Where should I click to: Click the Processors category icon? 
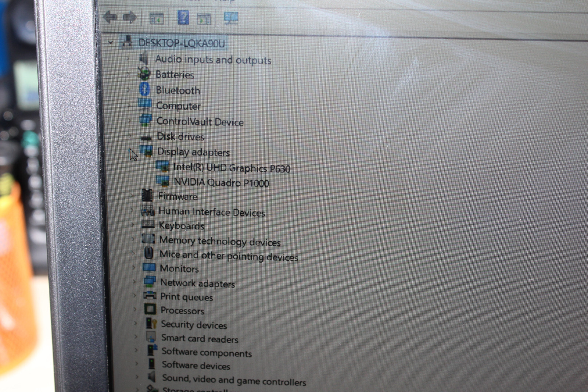[150, 309]
